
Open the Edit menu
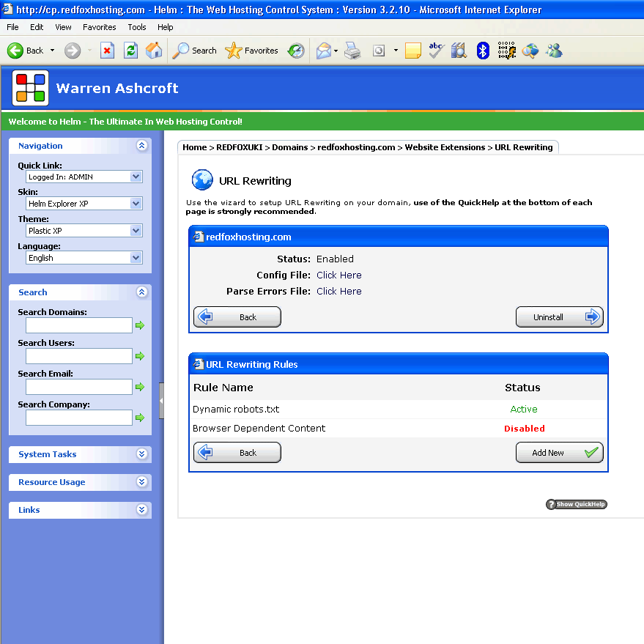[x=37, y=27]
